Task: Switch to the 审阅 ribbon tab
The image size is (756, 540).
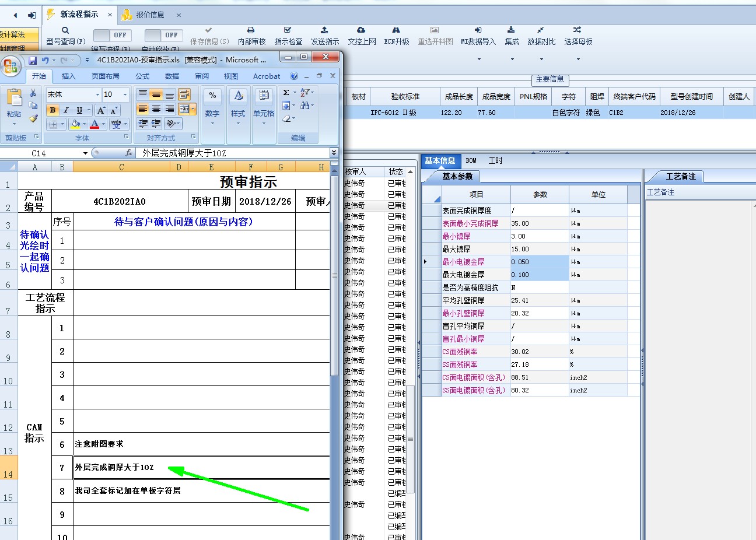Action: click(x=202, y=76)
